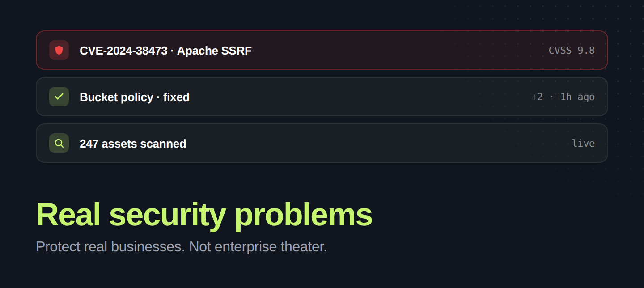
Task: Click the word 'fixed' after Bucket policy
Action: [176, 97]
